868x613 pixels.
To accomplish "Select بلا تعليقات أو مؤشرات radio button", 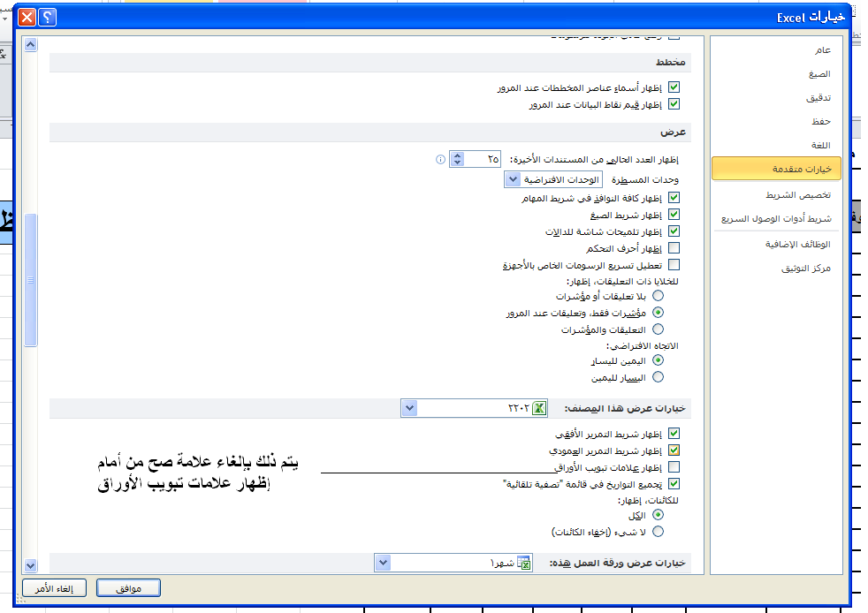I will [658, 296].
